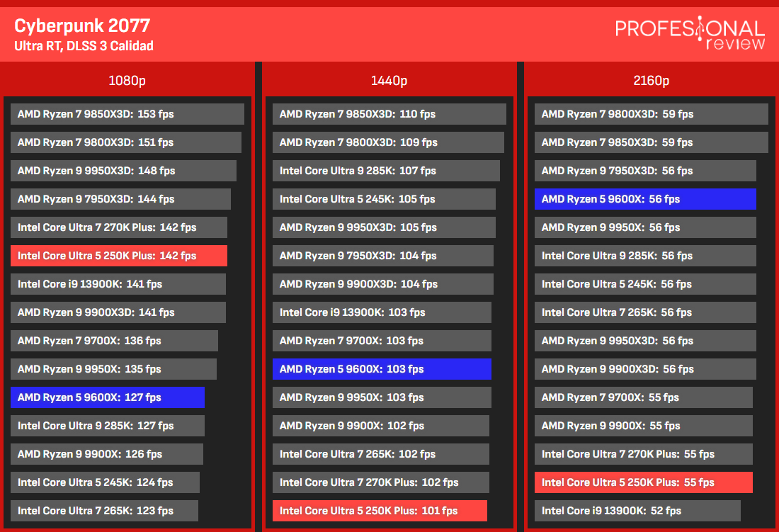This screenshot has width=779, height=532.
Task: Click 'AMD Ryzen 9 9900X3D: 104 fps' bar
Action: (383, 283)
